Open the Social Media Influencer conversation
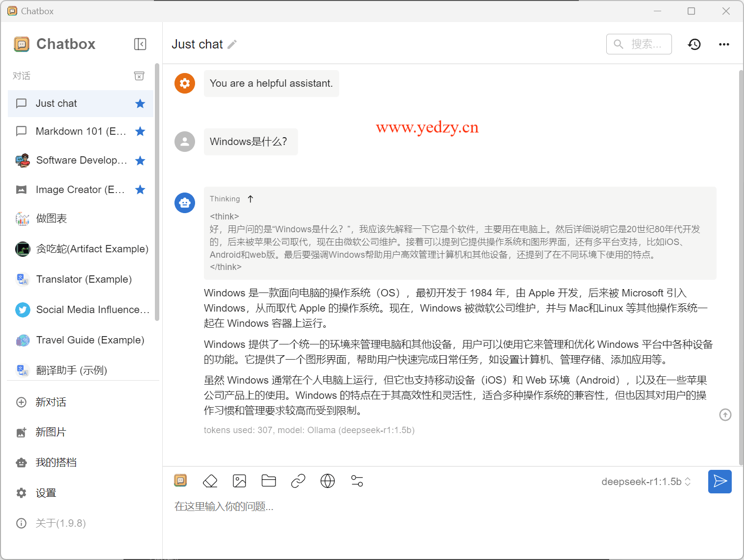The width and height of the screenshot is (744, 560). click(80, 310)
